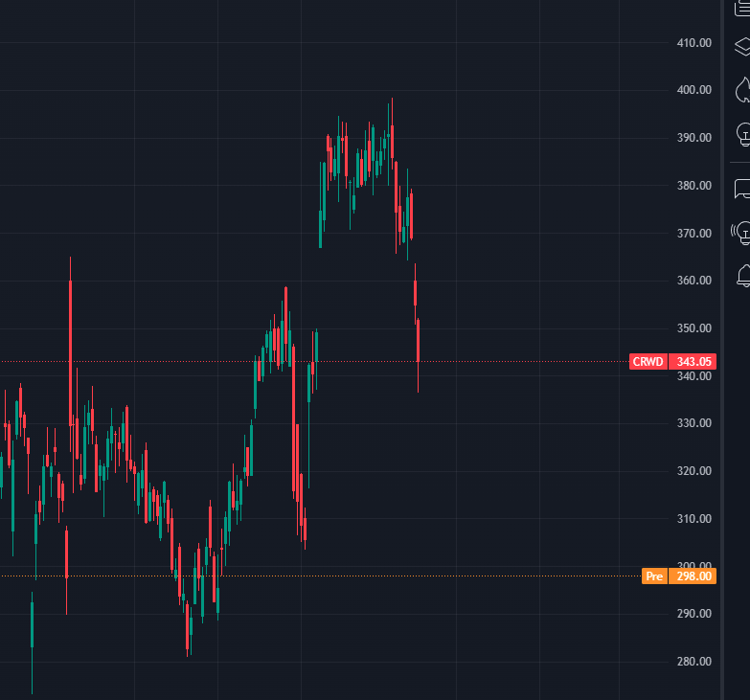The width and height of the screenshot is (750, 700).
Task: Click the 380.00 price axis label
Action: pyautogui.click(x=694, y=186)
